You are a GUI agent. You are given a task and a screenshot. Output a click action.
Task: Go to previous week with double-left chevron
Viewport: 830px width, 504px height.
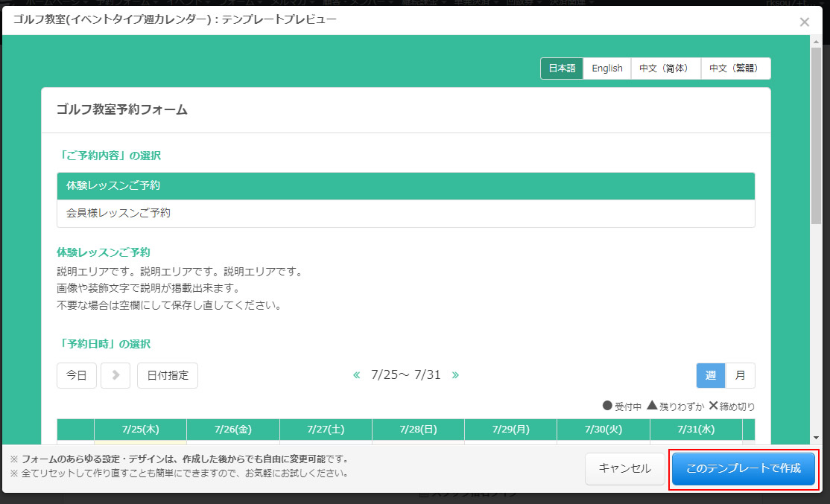[356, 375]
